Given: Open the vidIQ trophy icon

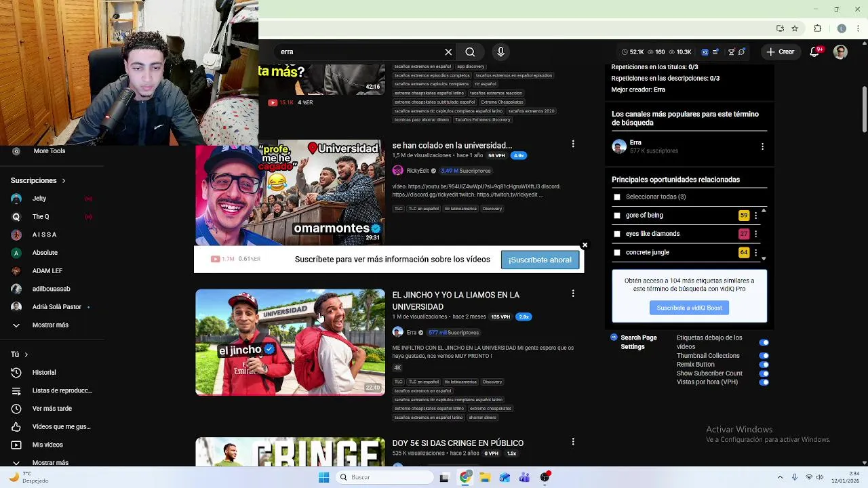Looking at the screenshot, I should click(x=731, y=52).
